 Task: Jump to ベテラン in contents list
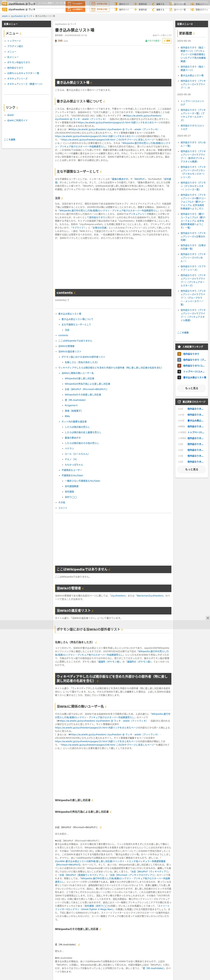pos(69,449)
